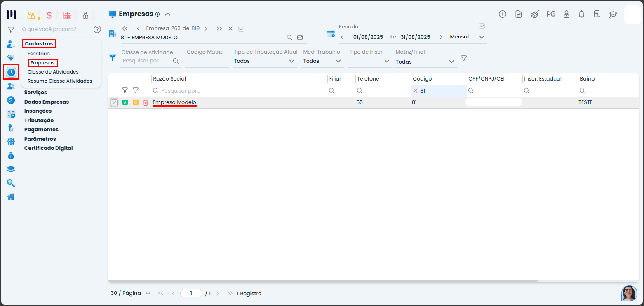
Task: Click the notification bell icon
Action: click(x=581, y=14)
